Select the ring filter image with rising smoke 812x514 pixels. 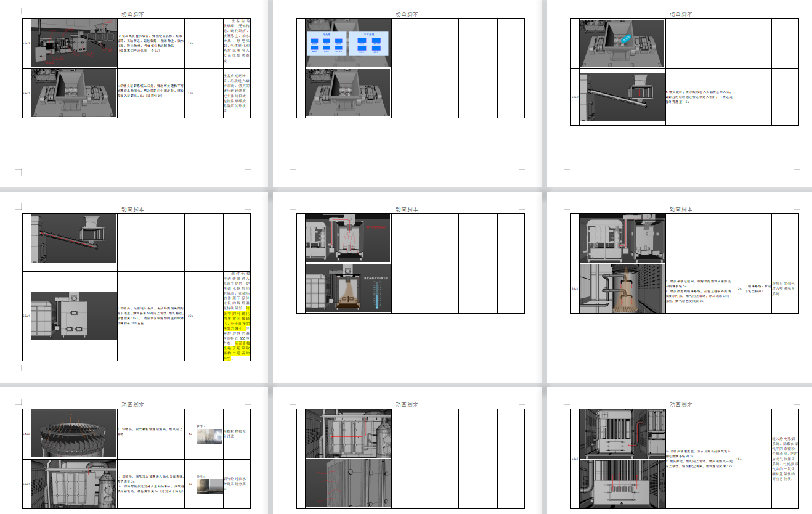coord(74,434)
